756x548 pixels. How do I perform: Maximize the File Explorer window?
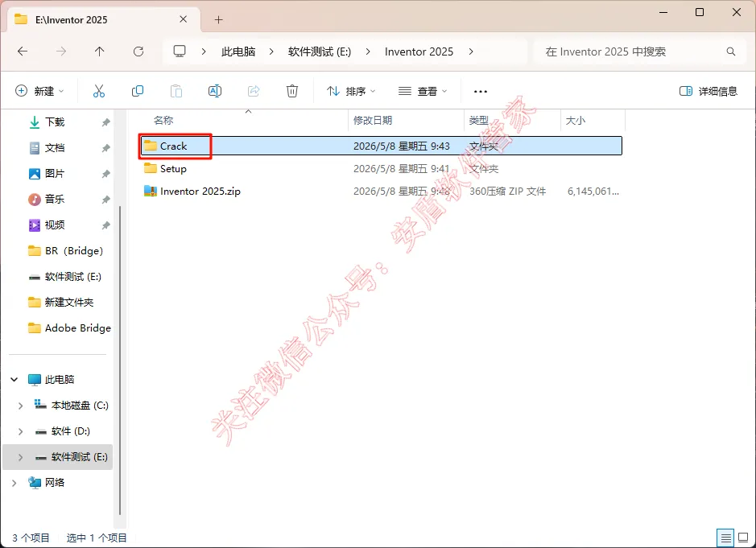tap(700, 13)
